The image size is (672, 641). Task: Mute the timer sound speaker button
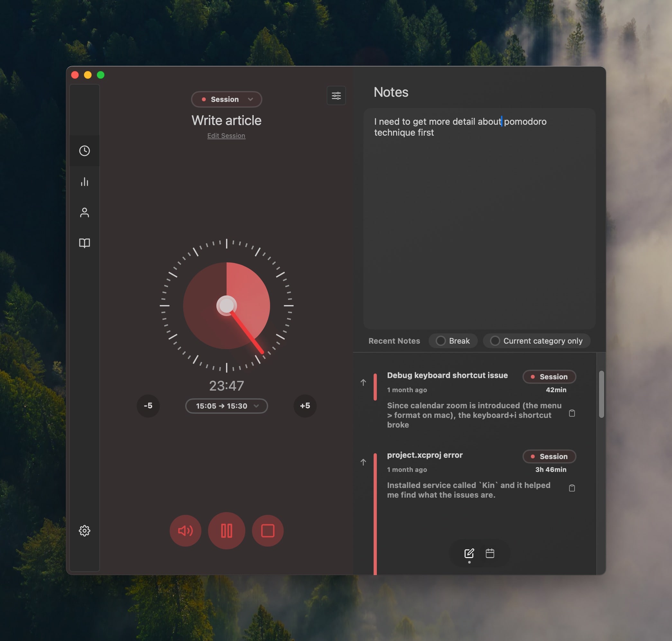click(185, 530)
